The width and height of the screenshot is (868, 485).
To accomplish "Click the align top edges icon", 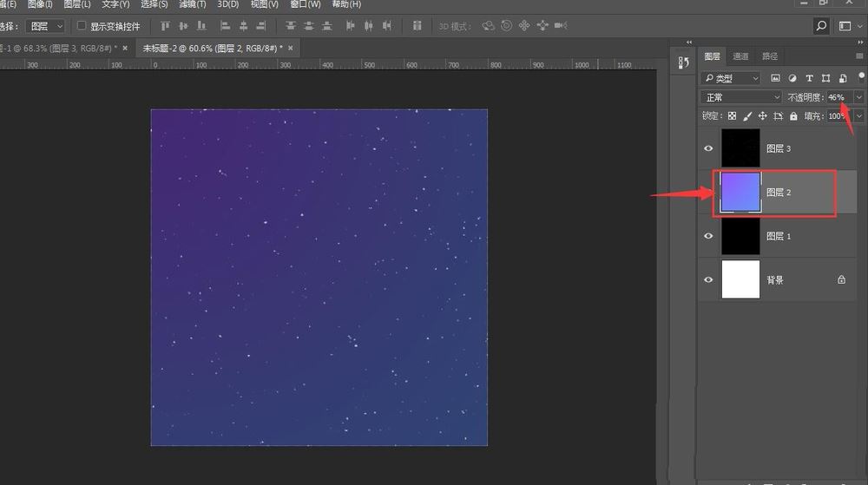I will click(165, 26).
